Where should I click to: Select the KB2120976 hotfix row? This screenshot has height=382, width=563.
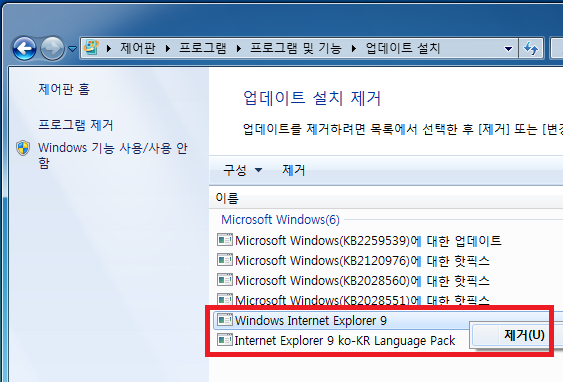[353, 260]
